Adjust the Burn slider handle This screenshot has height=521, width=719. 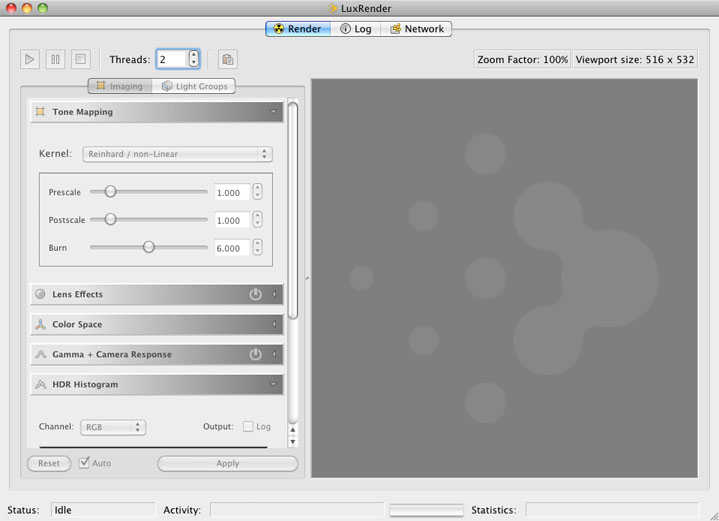pyautogui.click(x=149, y=247)
